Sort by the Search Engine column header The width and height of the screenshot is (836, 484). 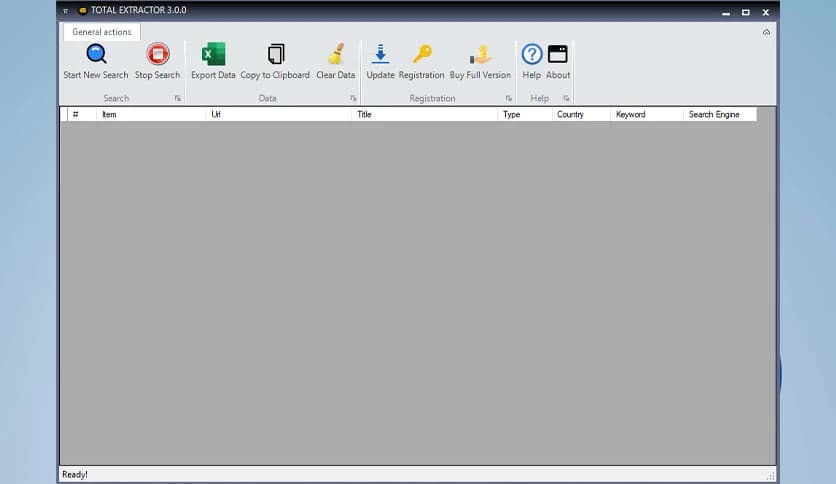(x=720, y=114)
